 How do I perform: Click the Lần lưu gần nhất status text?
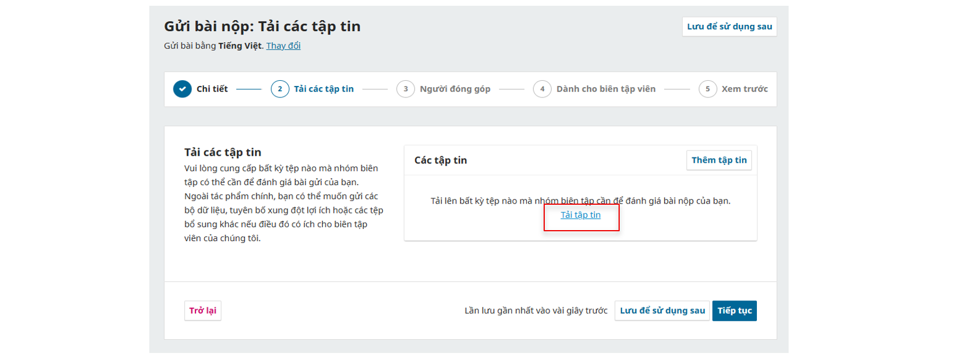536,311
